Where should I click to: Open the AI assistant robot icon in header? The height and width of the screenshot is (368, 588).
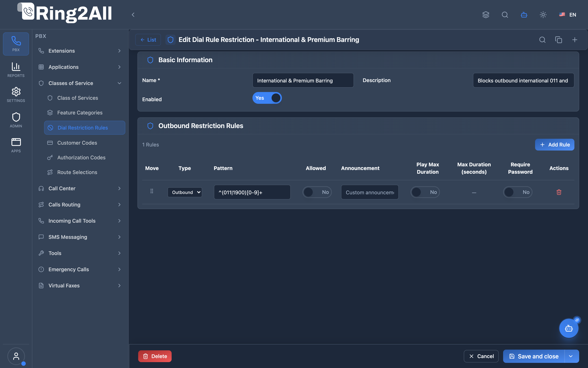click(524, 15)
